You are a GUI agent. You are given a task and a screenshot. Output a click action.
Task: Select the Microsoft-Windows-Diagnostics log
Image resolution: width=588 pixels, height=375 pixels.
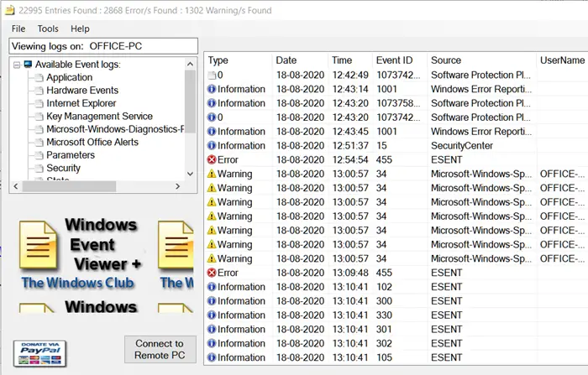(x=115, y=129)
